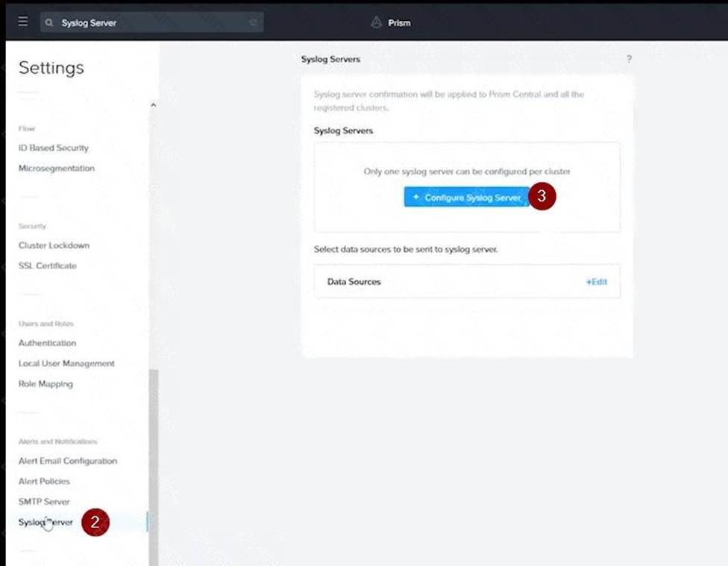Select Microsegmentation in the sidebar
Viewport: 728px width, 566px height.
pos(56,169)
